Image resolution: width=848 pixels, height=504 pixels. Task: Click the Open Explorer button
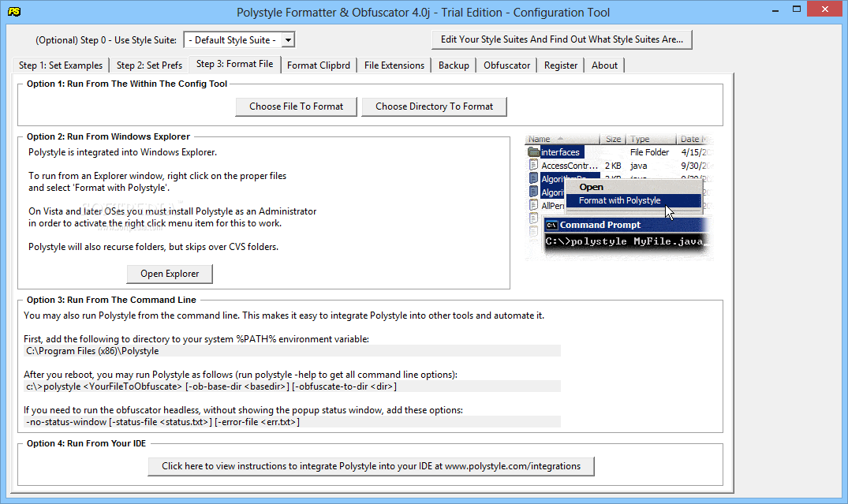(x=170, y=274)
